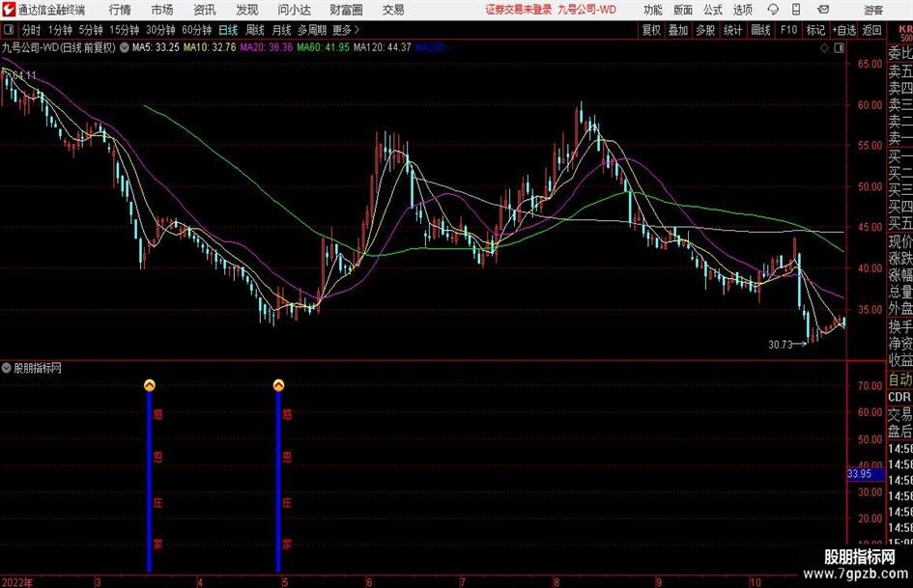913x588 pixels.
Task: Switch to 分时 chart tab
Action: tap(31, 30)
